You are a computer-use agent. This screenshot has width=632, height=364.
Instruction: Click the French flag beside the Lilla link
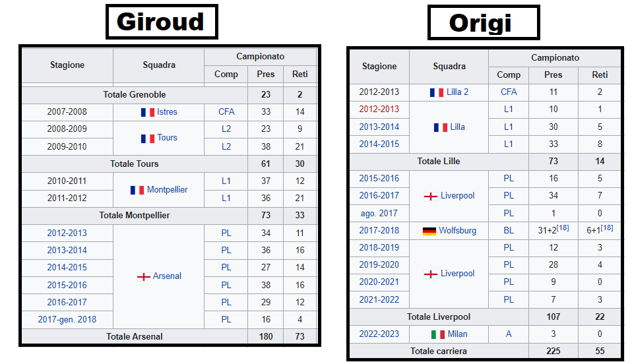439,127
